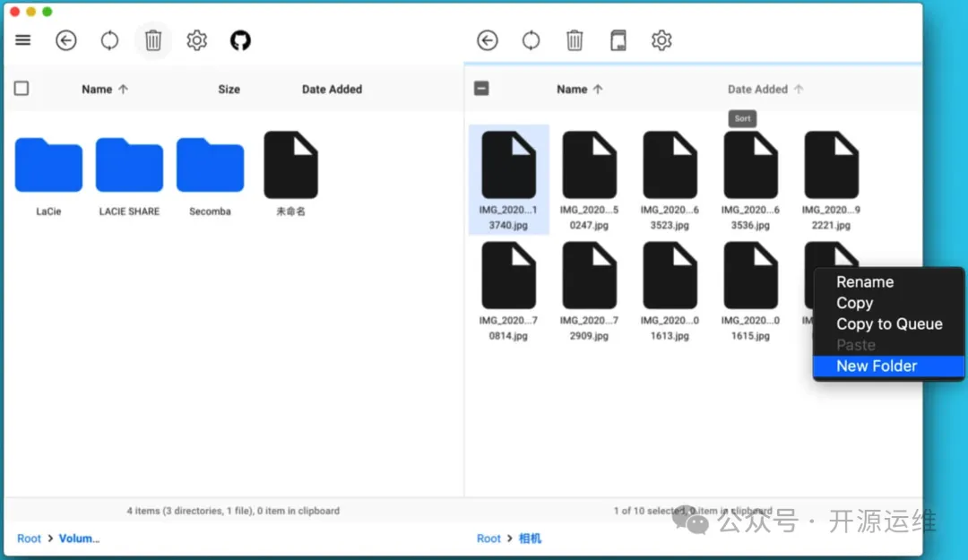The image size is (968, 560).
Task: Click Root breadcrumb in left pane
Action: coord(30,538)
